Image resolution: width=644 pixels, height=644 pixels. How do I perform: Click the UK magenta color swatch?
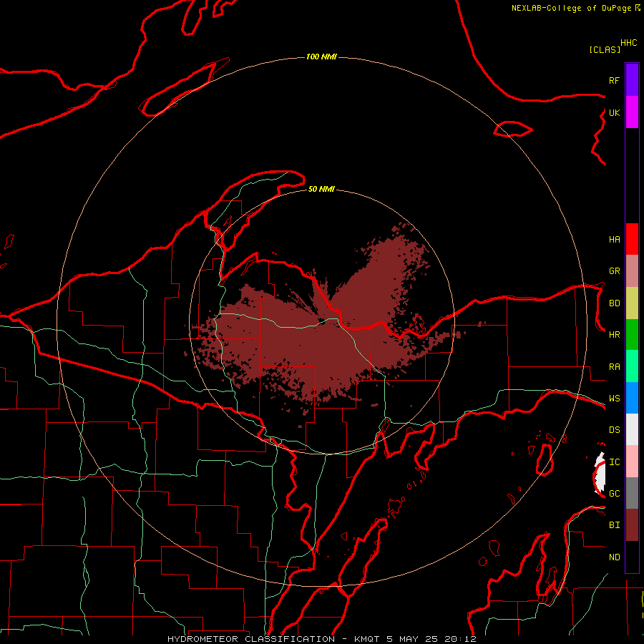pos(632,112)
